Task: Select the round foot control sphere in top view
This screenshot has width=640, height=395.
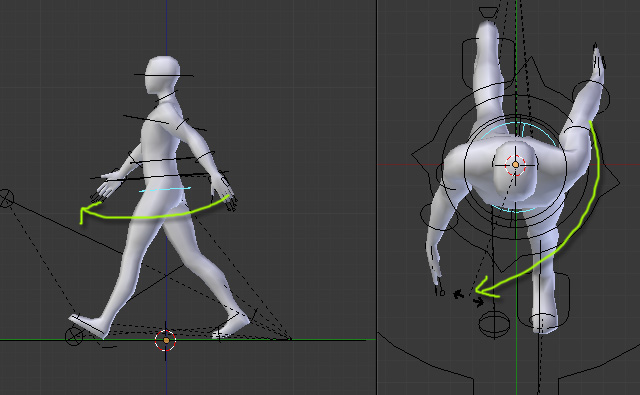Action: pyautogui.click(x=494, y=324)
